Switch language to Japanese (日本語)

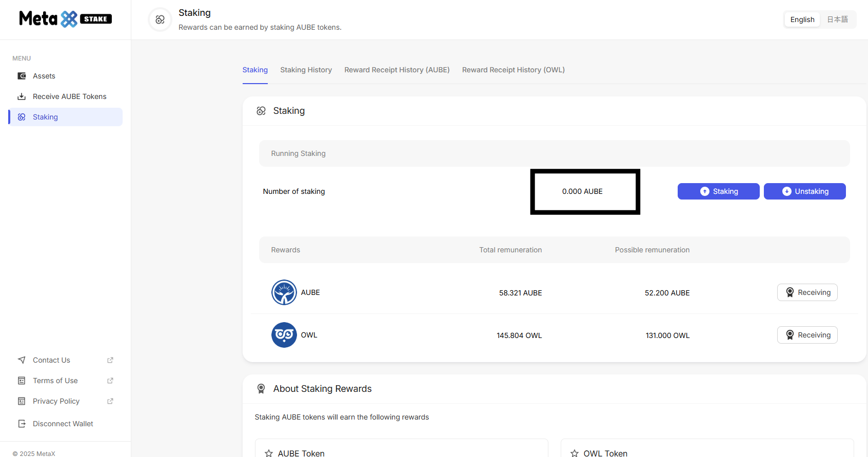837,19
